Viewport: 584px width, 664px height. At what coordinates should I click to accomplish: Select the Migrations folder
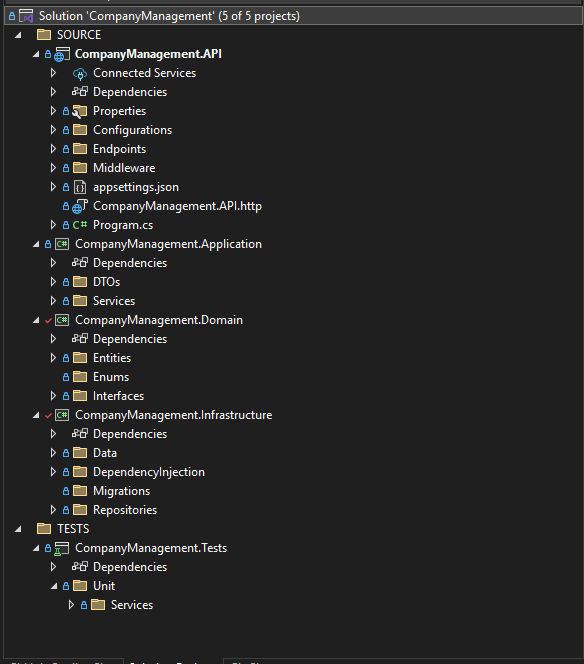coord(121,491)
